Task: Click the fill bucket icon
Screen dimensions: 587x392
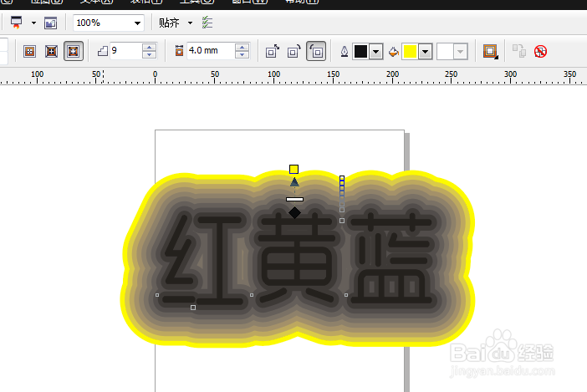Action: pyautogui.click(x=394, y=52)
